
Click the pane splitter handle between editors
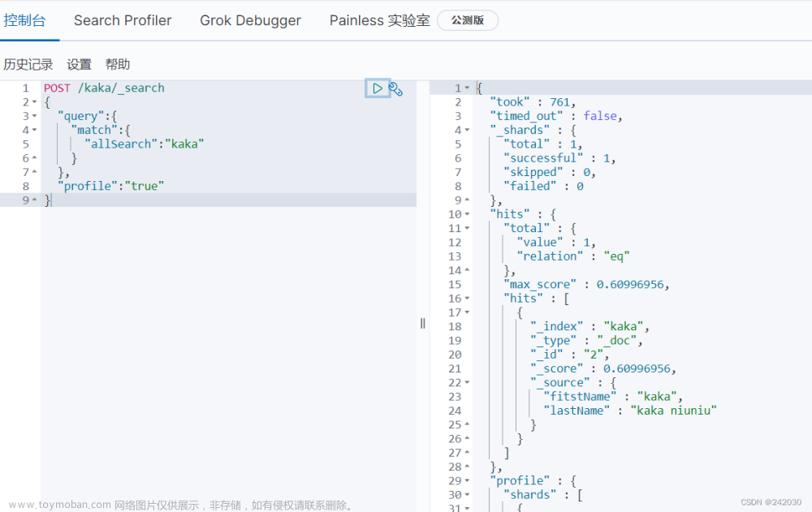423,324
